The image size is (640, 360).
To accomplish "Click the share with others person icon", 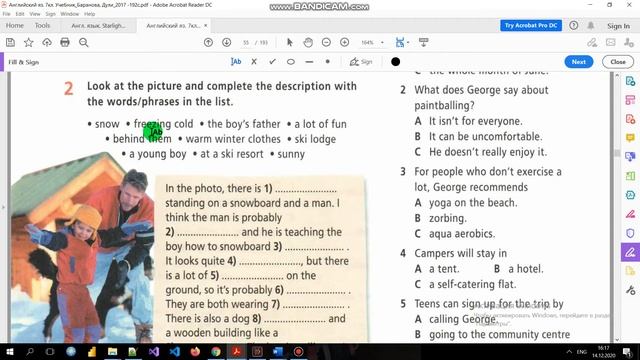I will tap(629, 42).
